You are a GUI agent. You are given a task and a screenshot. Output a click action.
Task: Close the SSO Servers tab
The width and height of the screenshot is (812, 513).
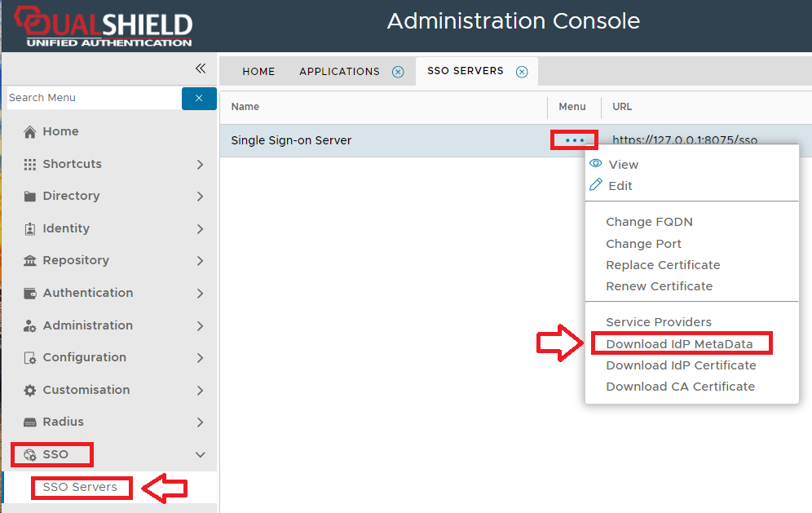(x=522, y=72)
